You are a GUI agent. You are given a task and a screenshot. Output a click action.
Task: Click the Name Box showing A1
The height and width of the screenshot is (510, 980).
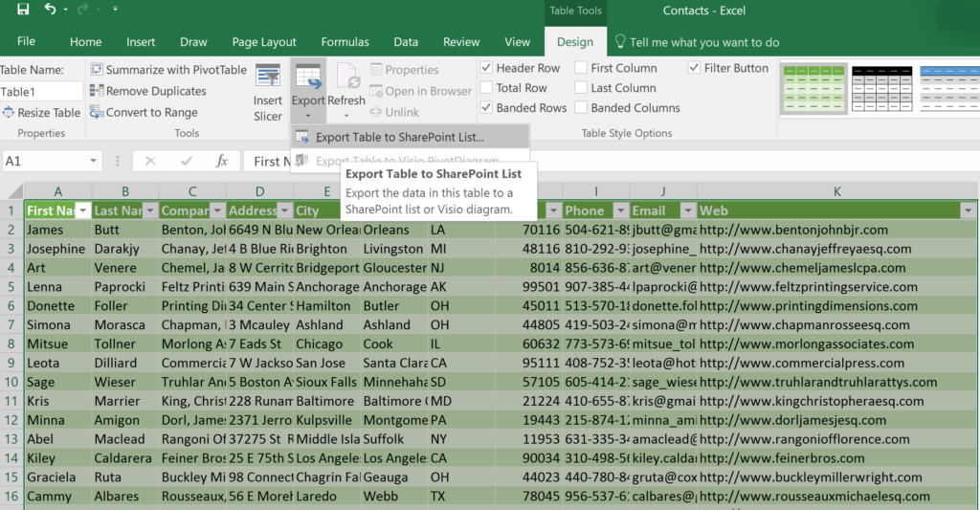click(x=44, y=162)
